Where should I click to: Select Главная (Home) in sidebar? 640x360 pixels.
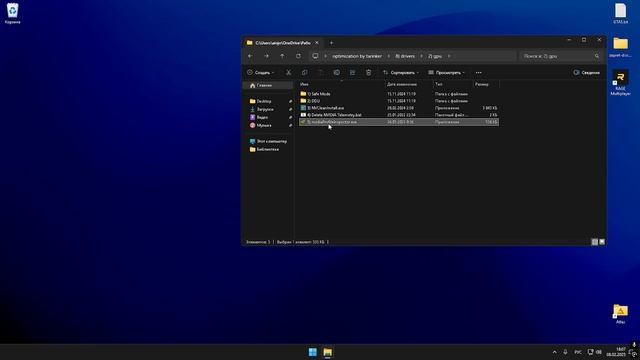click(268, 85)
